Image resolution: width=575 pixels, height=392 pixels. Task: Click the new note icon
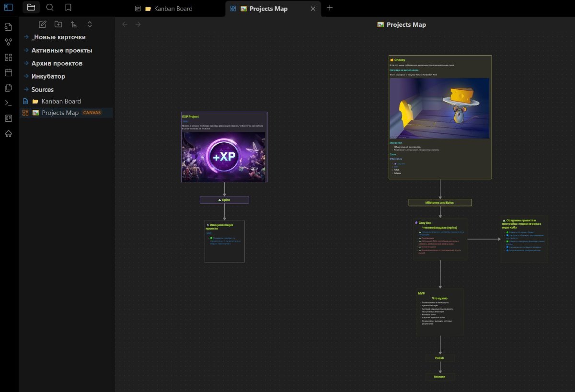43,24
